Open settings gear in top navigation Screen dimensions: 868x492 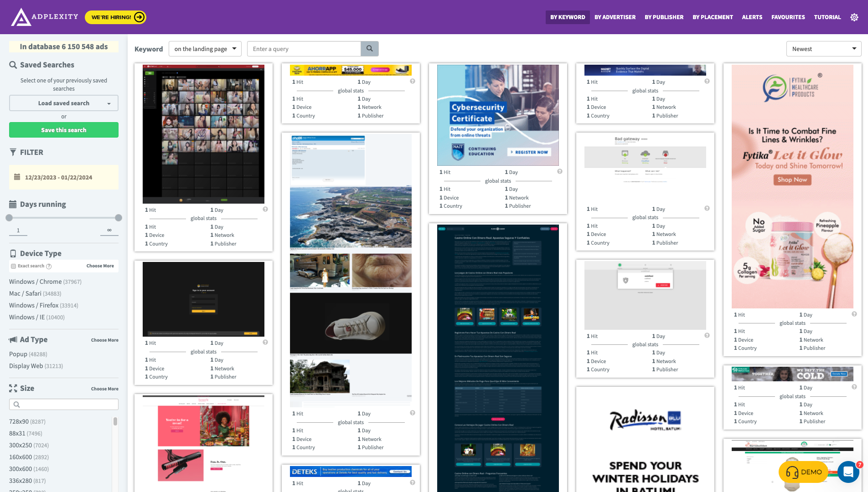pyautogui.click(x=854, y=17)
